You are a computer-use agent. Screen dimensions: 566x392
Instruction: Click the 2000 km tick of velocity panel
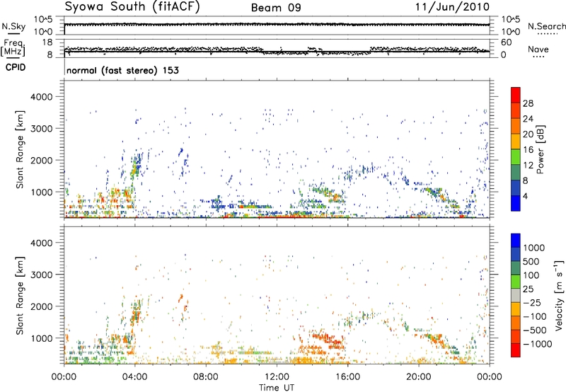point(42,306)
